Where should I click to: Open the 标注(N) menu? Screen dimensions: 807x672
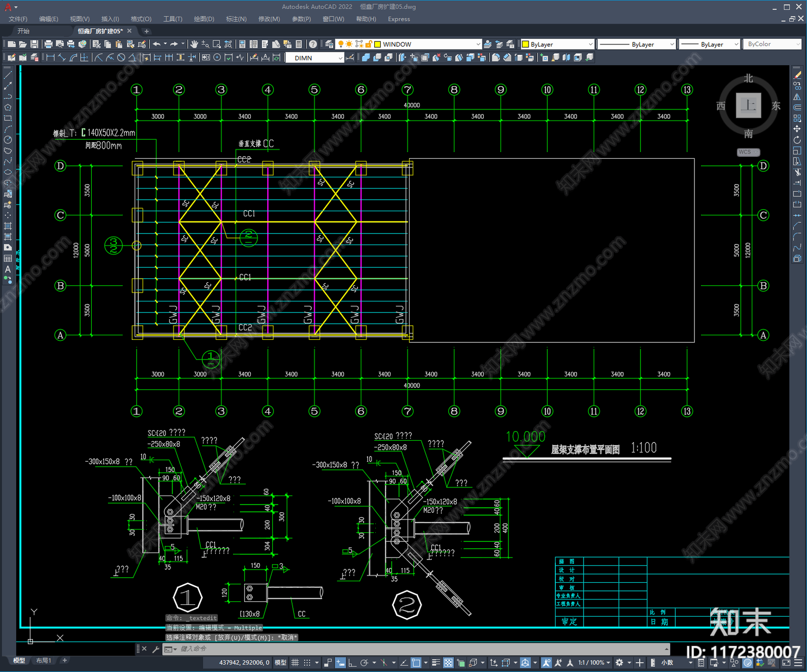coord(236,19)
